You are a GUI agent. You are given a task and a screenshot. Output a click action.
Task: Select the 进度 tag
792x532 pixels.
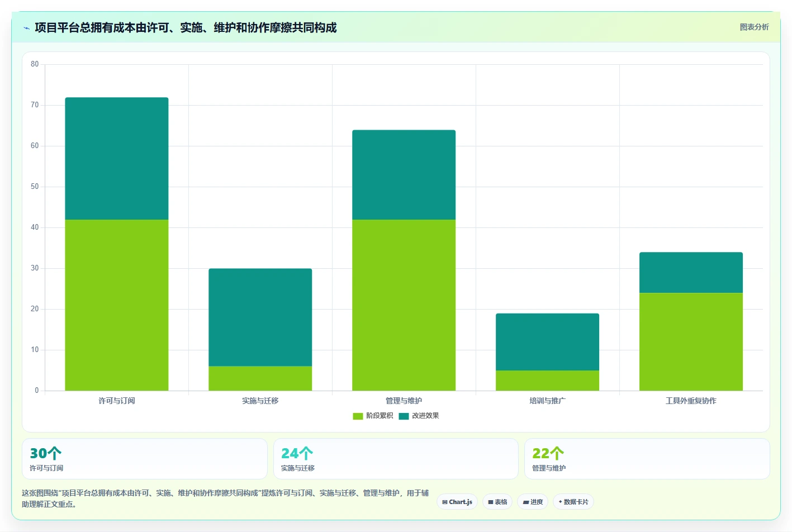tap(533, 502)
